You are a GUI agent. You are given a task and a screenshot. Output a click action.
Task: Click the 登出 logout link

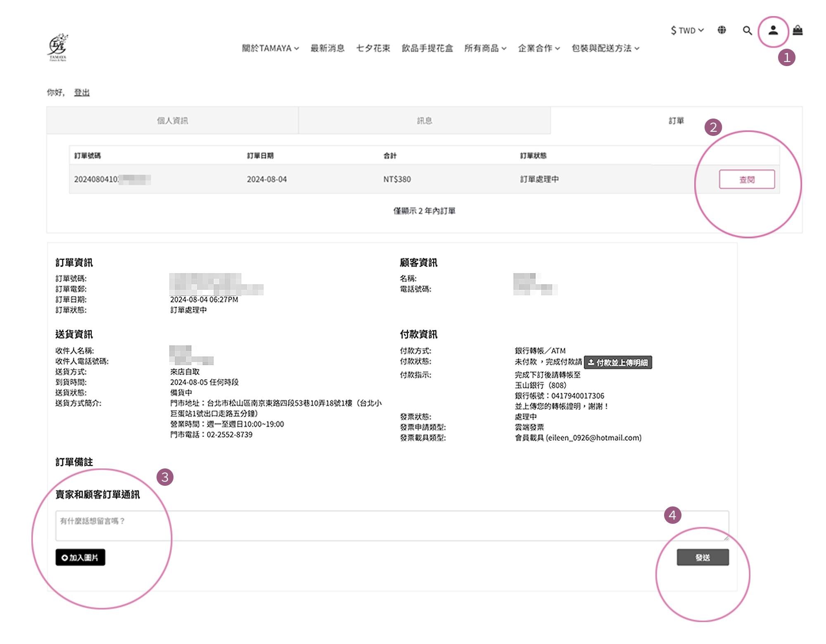82,93
